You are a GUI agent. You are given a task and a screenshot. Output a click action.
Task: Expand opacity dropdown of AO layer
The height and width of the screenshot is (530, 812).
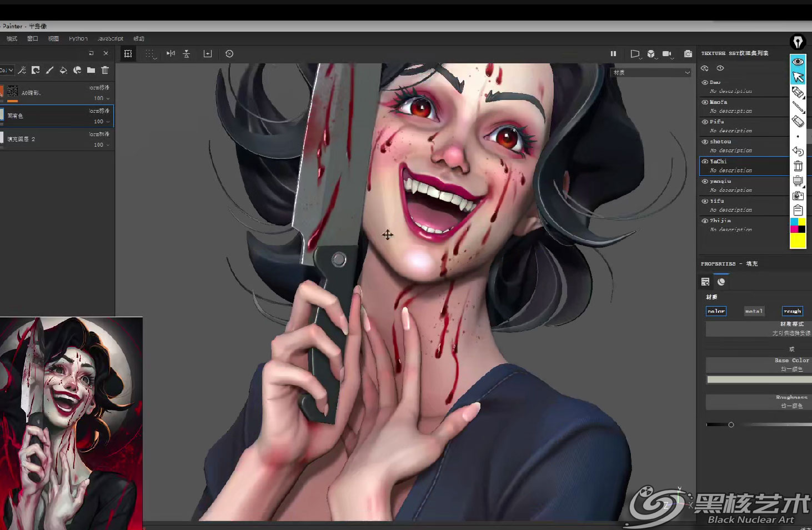[x=108, y=98]
